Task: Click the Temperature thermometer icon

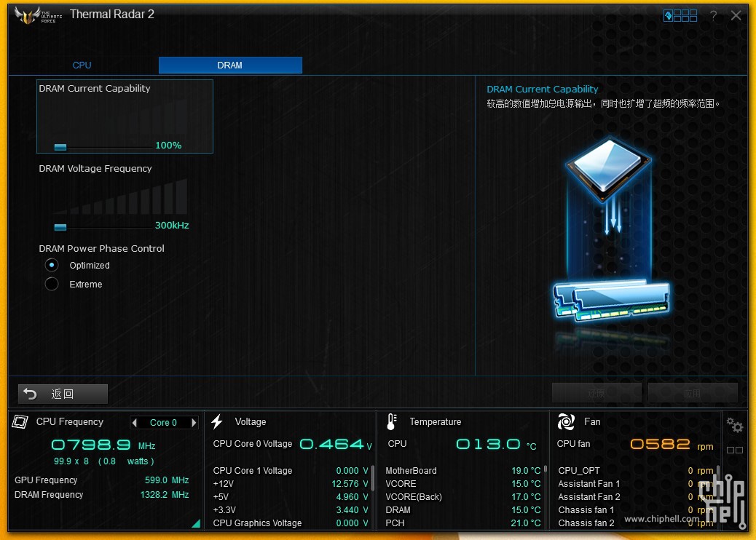Action: [392, 421]
